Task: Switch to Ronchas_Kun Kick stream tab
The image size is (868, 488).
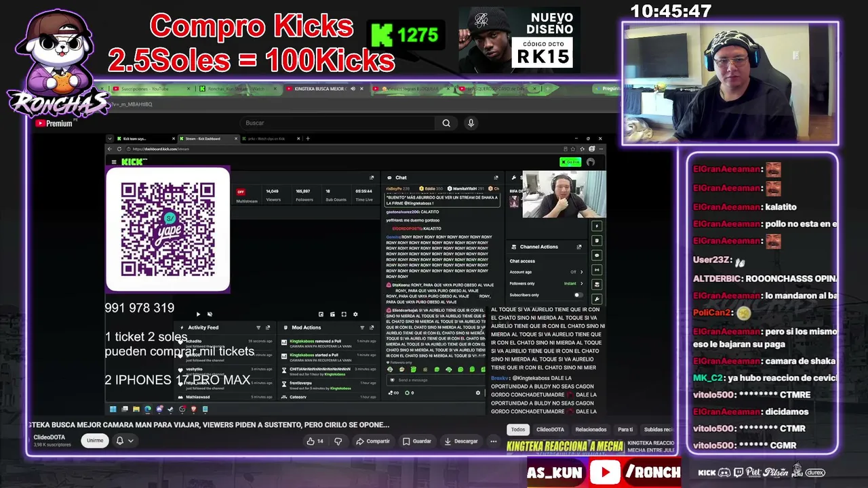Action: click(x=236, y=89)
